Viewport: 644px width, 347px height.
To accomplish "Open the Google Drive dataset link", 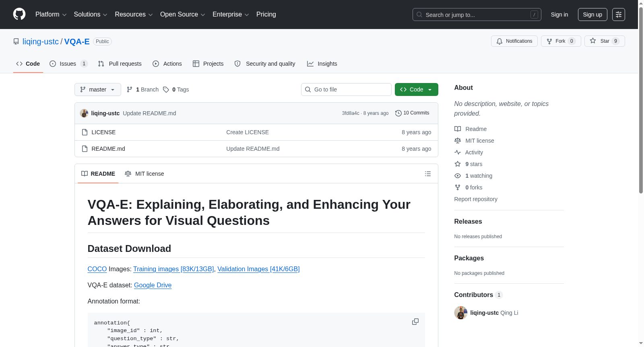I will coord(153,285).
